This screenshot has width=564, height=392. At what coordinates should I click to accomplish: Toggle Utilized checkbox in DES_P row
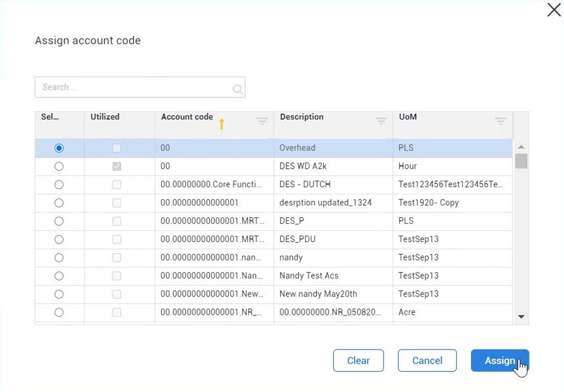point(116,221)
